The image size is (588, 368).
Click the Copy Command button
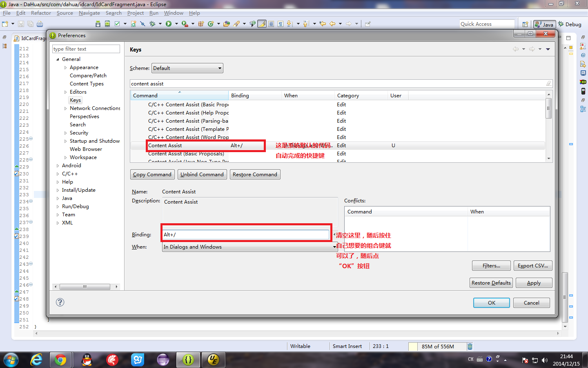[x=152, y=175]
